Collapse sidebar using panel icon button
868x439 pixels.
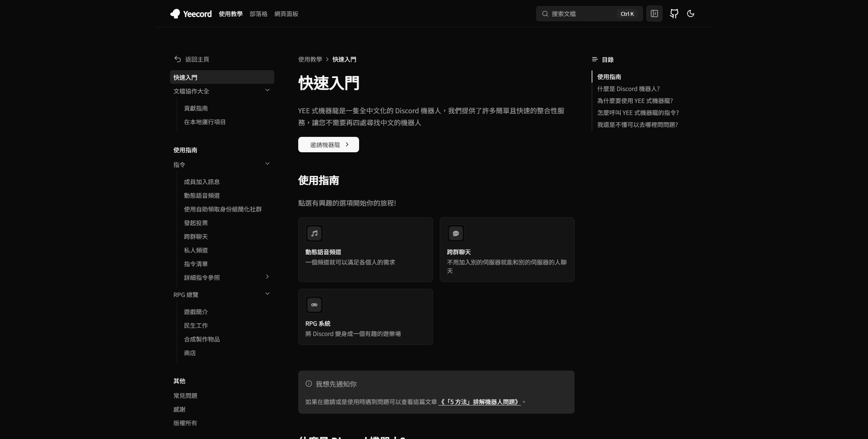click(x=654, y=14)
